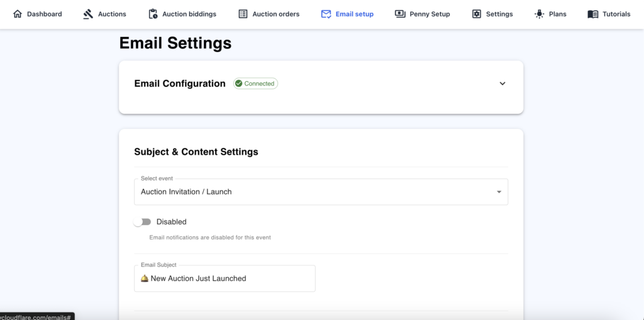Open Settings using the gear icon
Viewport: 644px width, 320px height.
coord(477,14)
